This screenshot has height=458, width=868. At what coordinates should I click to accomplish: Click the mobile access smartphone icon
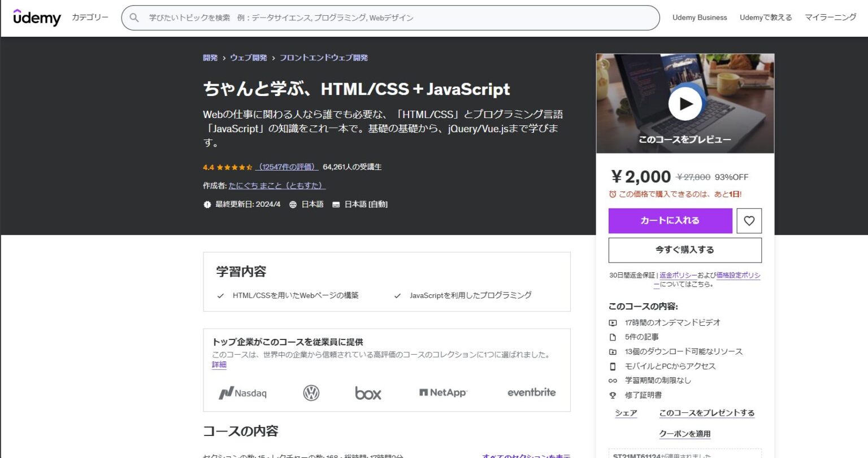coord(613,366)
